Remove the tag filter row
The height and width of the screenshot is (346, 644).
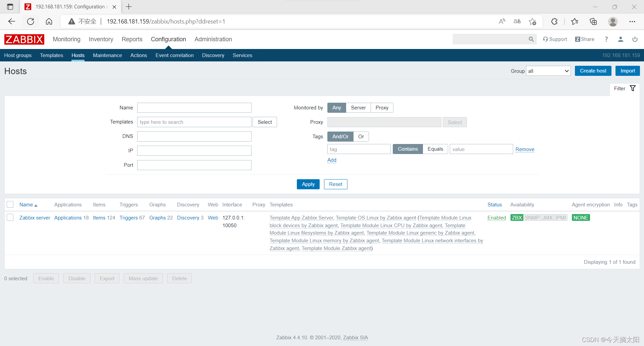525,149
